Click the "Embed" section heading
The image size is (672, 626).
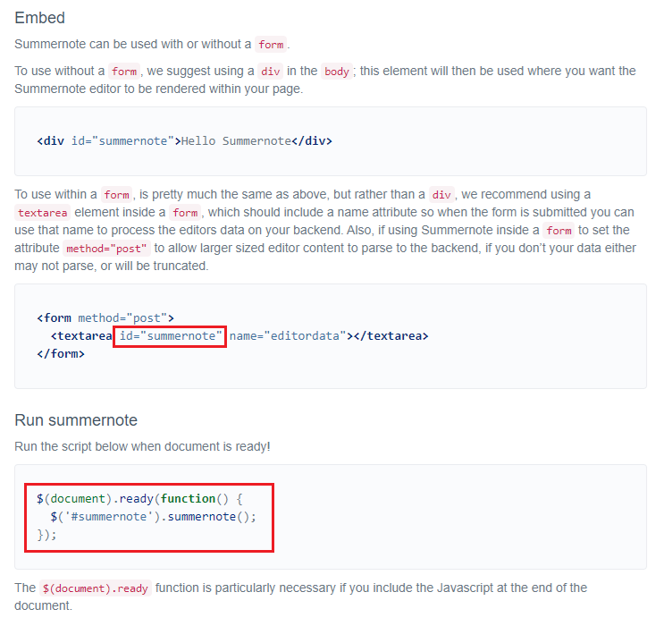tap(39, 18)
